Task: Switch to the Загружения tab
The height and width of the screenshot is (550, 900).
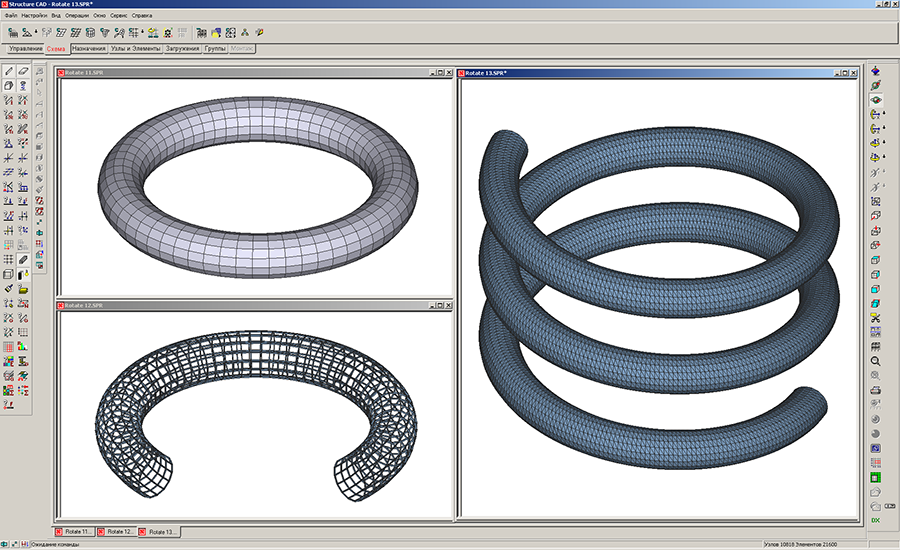Action: pyautogui.click(x=182, y=48)
